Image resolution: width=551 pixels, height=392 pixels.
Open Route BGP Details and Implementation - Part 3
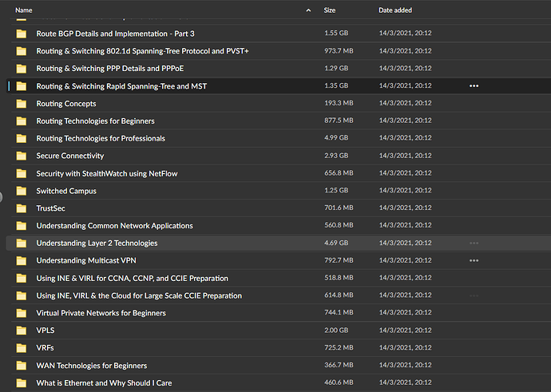tap(115, 34)
